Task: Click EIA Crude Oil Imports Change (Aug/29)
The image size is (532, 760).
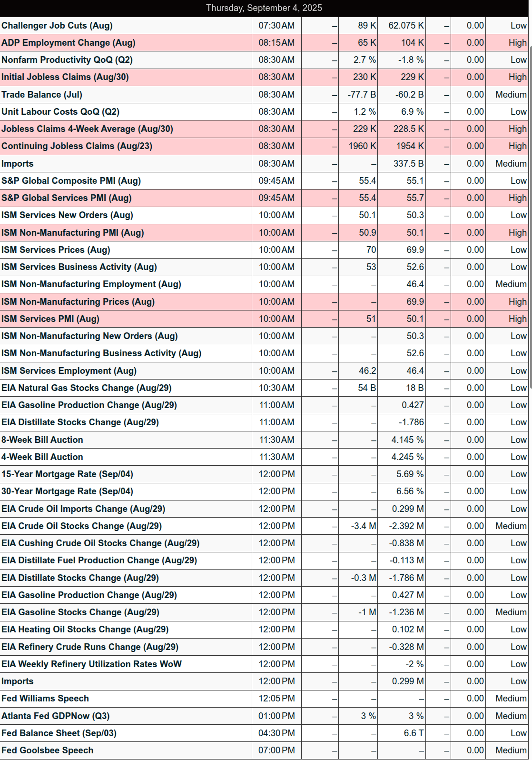Action: (x=83, y=509)
